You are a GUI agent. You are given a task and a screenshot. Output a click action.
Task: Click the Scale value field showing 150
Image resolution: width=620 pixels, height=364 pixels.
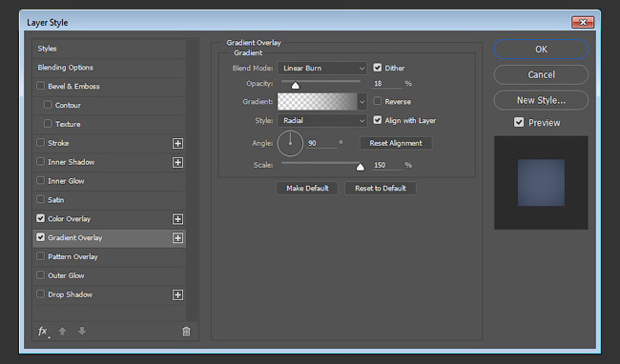pos(387,165)
